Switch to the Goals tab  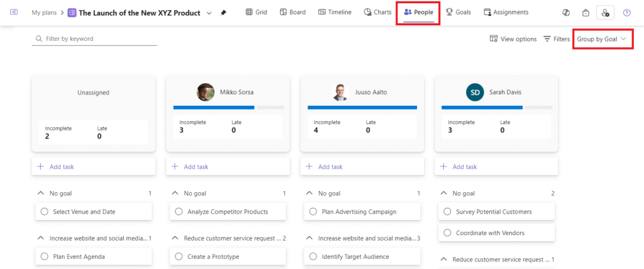point(458,13)
